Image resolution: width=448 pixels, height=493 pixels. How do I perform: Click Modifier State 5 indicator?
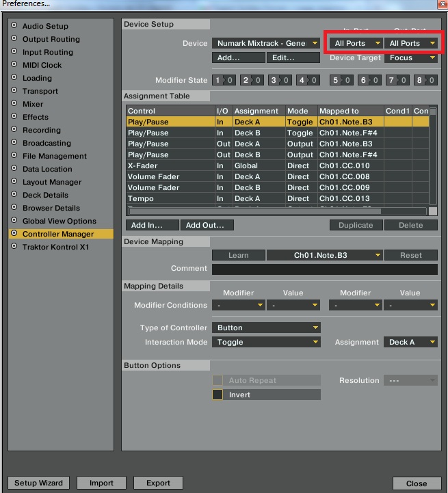click(x=341, y=80)
